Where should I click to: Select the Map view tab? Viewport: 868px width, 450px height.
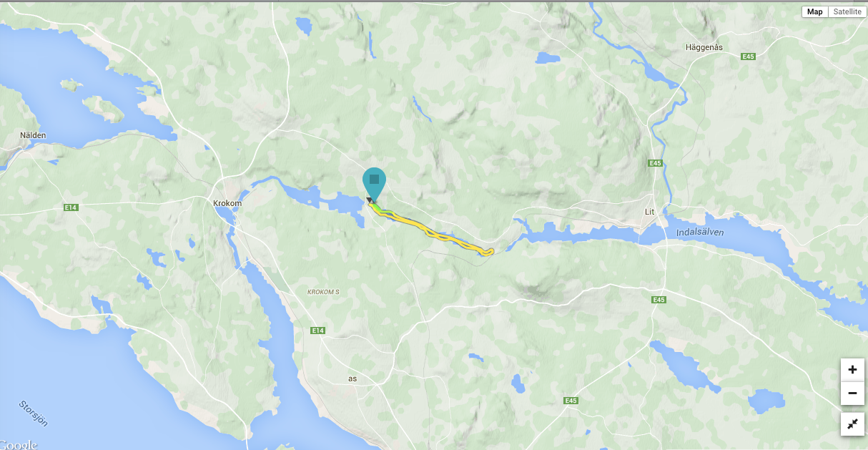815,11
